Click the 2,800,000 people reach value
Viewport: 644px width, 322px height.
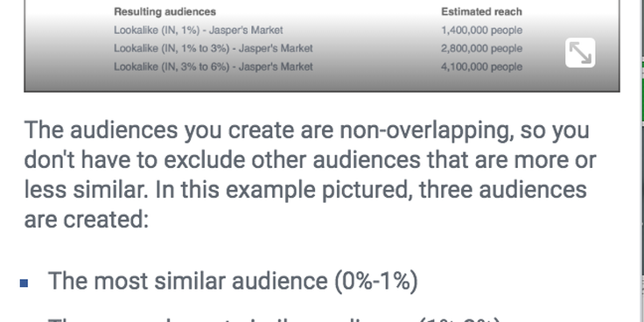[x=481, y=48]
